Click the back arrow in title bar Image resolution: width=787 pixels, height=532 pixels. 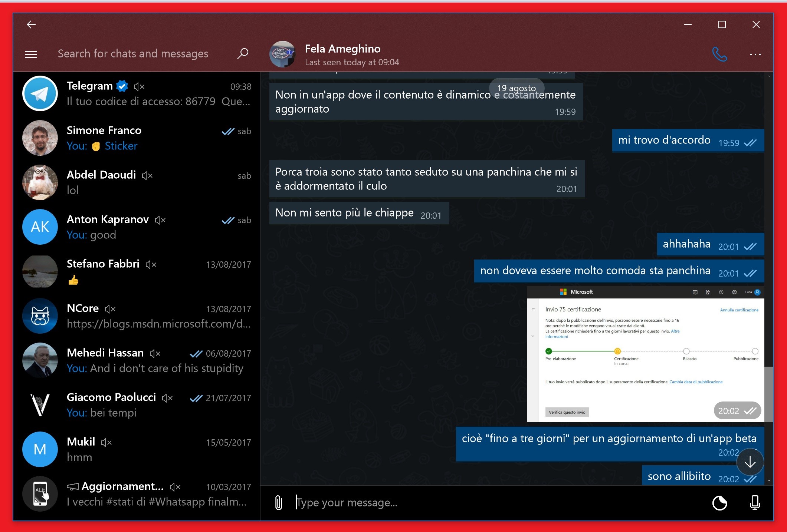pyautogui.click(x=31, y=24)
